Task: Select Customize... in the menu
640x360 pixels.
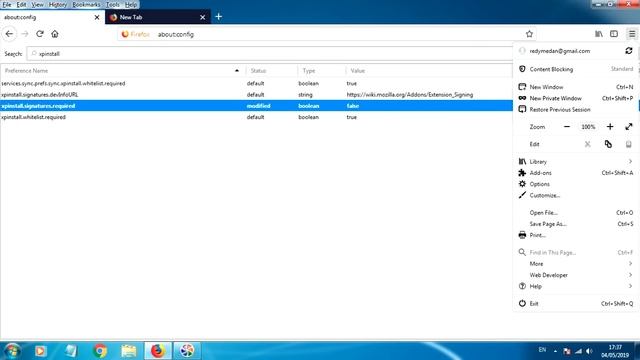Action: pyautogui.click(x=576, y=196)
